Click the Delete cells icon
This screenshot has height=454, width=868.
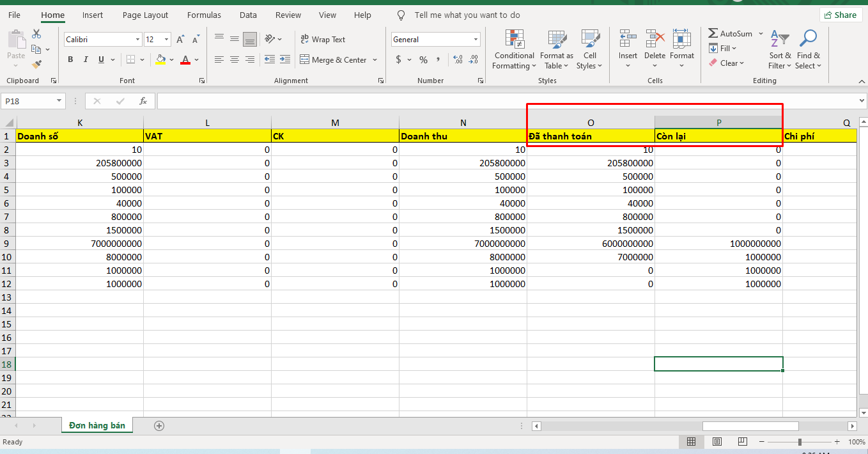tap(655, 49)
